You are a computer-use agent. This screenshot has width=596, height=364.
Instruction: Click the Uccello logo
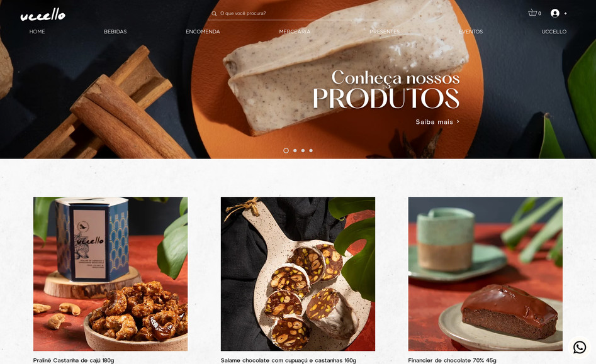click(43, 14)
